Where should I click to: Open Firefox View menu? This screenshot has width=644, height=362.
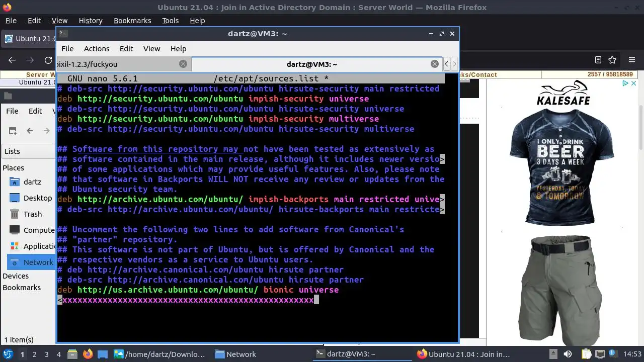point(59,21)
